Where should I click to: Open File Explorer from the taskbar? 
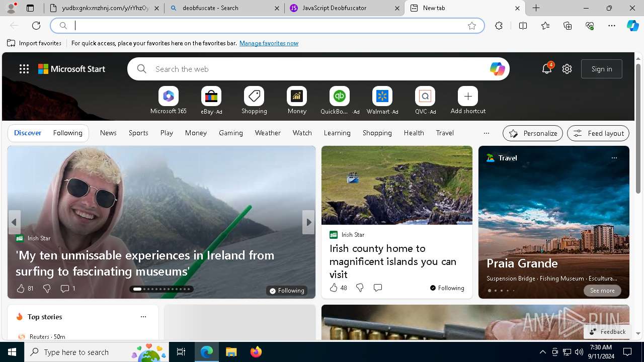coord(231,352)
